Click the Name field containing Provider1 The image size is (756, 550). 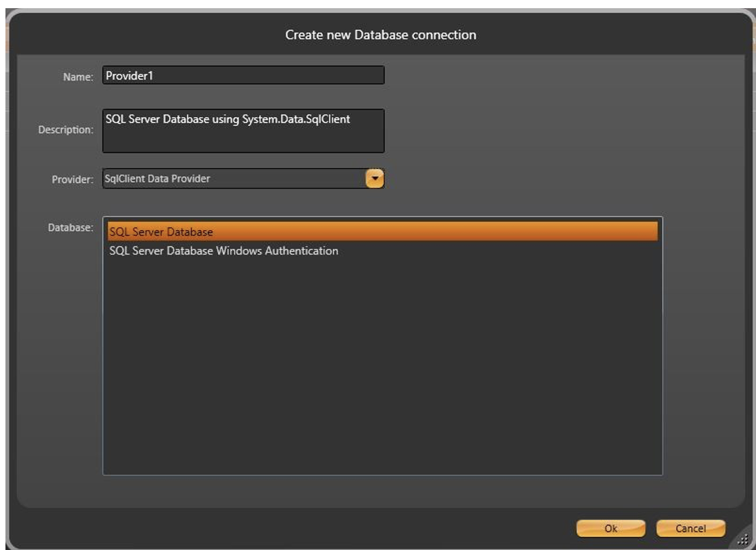243,76
